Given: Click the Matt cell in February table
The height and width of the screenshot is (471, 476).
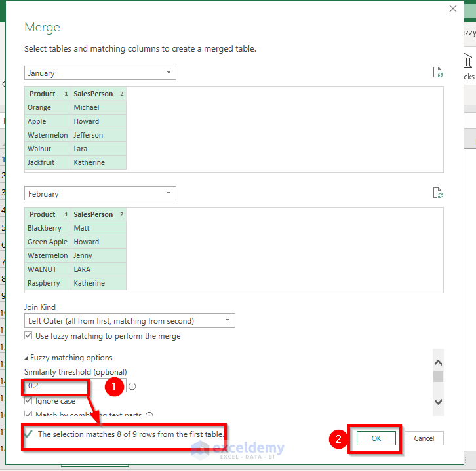Looking at the screenshot, I should [x=98, y=228].
